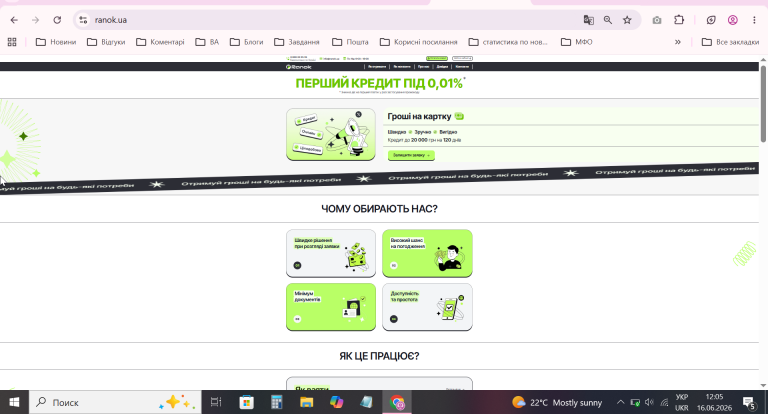
Task: Go forward to the next page
Action: 35,20
